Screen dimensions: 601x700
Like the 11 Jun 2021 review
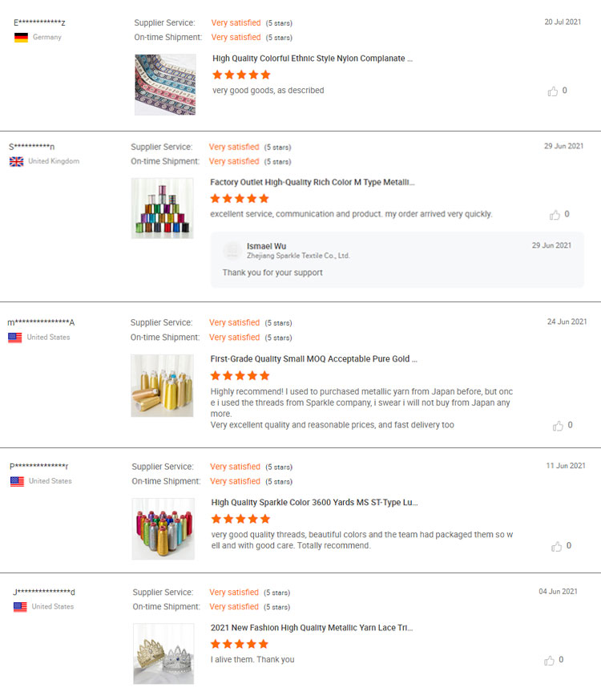[x=556, y=546]
